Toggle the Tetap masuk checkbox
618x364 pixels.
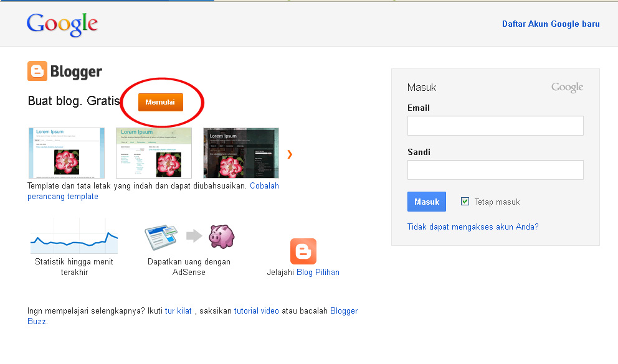pyautogui.click(x=465, y=202)
